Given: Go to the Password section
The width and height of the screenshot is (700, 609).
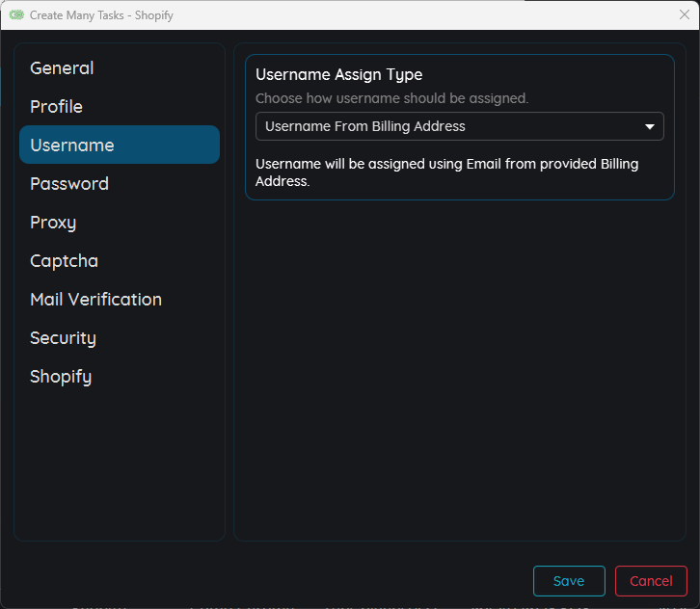Looking at the screenshot, I should (x=69, y=184).
